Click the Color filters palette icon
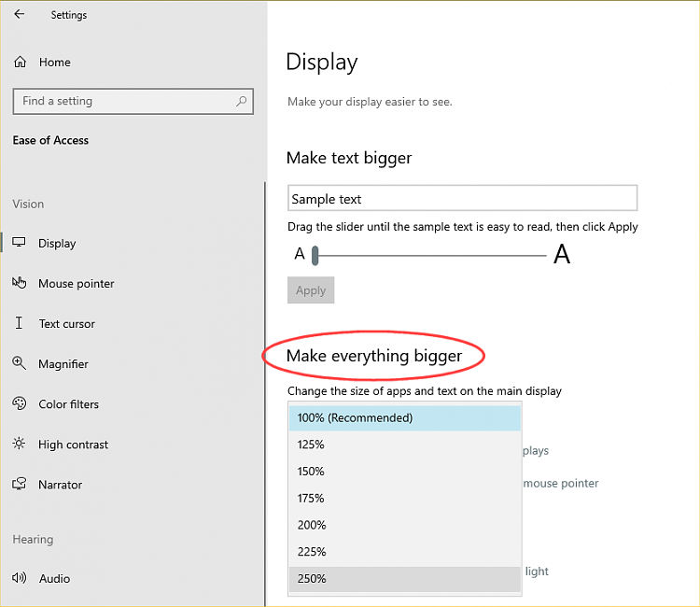 click(x=20, y=403)
